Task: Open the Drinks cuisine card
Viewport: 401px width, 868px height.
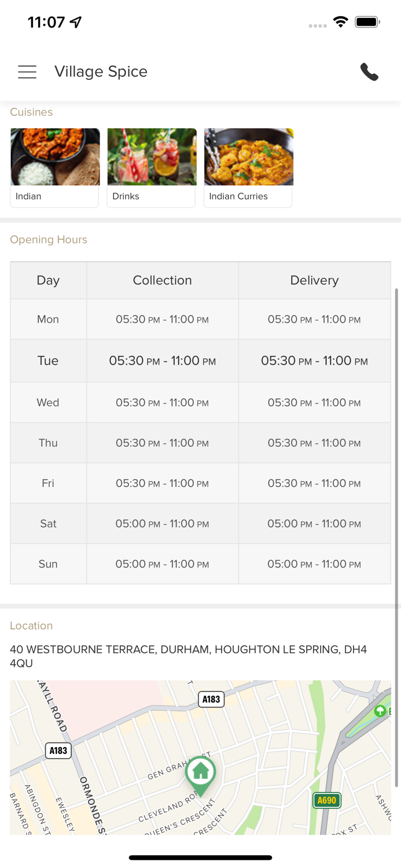Action: (x=152, y=167)
